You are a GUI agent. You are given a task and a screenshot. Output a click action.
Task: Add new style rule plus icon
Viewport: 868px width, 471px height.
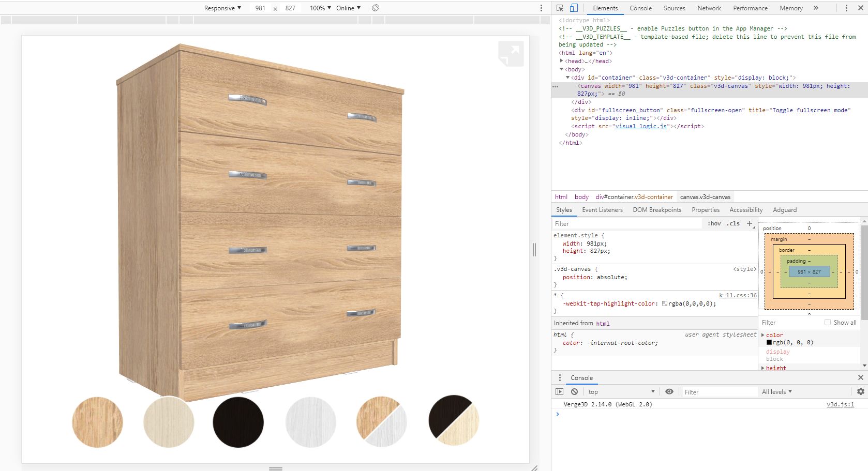tap(750, 223)
